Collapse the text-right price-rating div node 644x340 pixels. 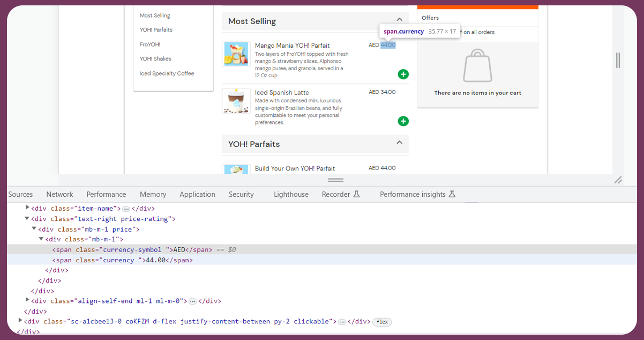tap(27, 218)
